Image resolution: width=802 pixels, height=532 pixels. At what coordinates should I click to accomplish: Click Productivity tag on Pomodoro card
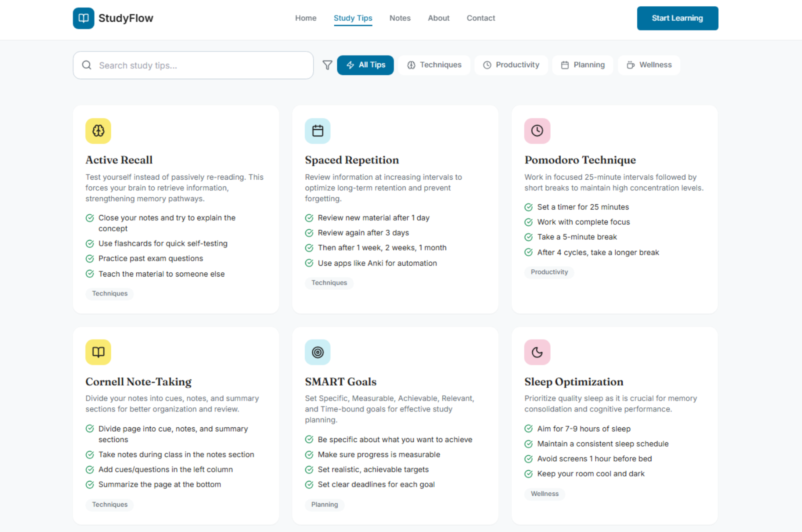549,272
